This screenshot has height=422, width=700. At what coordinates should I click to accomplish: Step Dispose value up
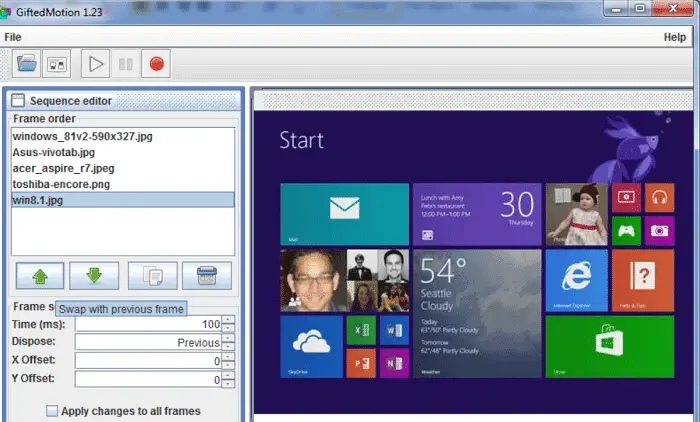click(x=228, y=338)
